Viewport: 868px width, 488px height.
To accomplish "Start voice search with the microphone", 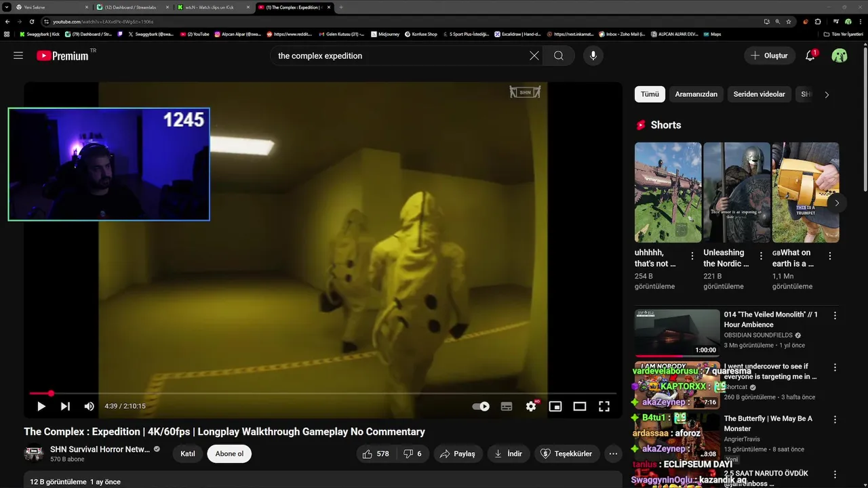I will pos(593,56).
